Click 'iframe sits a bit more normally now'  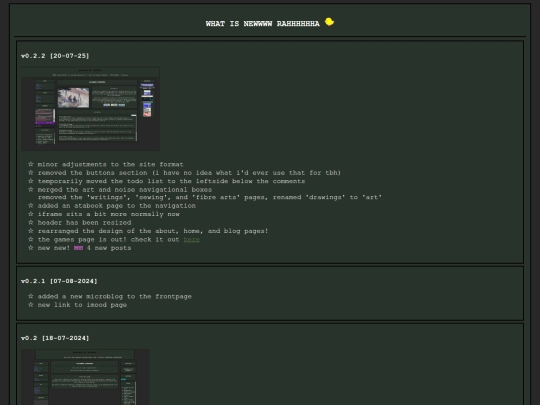[108, 214]
